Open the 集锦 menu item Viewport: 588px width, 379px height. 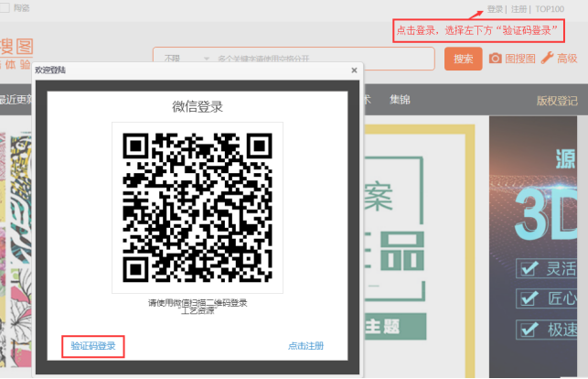point(400,100)
